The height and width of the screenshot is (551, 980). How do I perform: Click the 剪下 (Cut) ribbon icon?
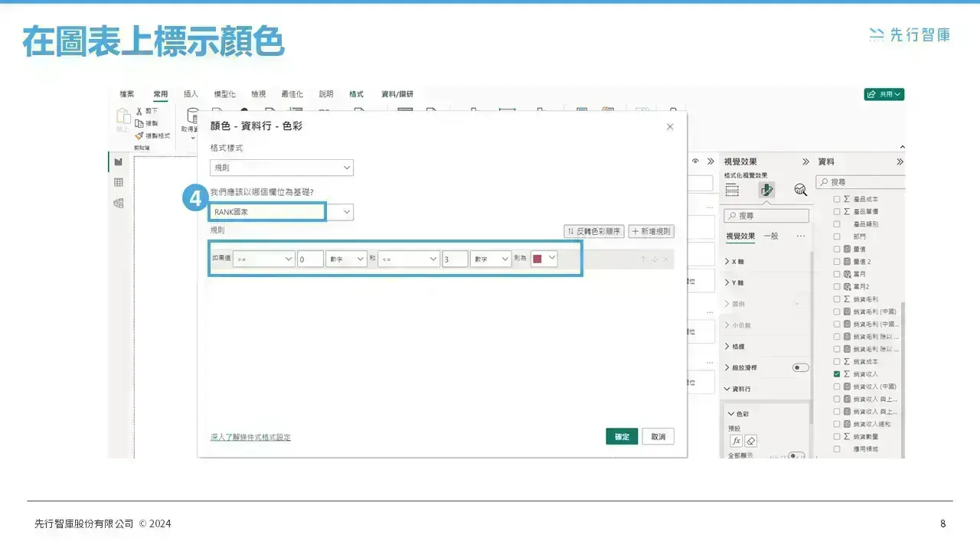pyautogui.click(x=139, y=111)
